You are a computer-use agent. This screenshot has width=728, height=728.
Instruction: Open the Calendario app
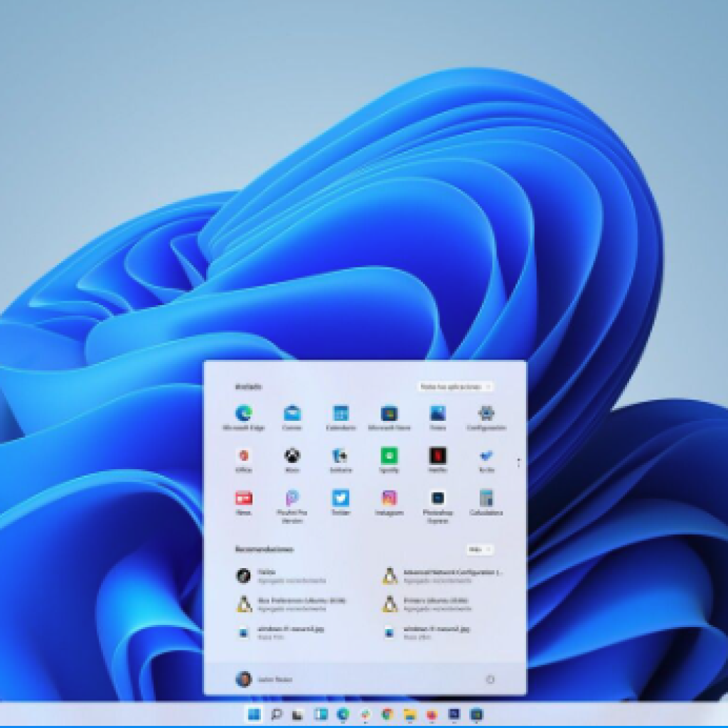[x=341, y=414]
